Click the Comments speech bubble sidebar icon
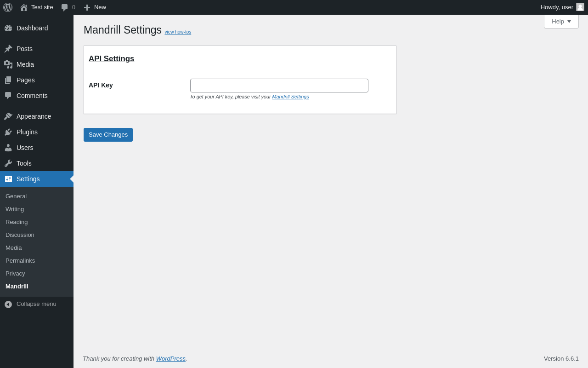The width and height of the screenshot is (588, 368). click(x=8, y=96)
